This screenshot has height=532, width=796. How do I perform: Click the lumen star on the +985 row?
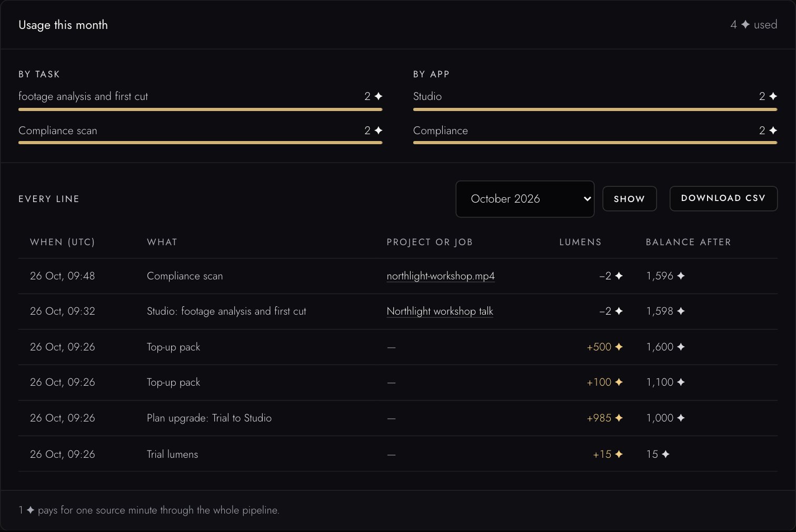pos(619,418)
